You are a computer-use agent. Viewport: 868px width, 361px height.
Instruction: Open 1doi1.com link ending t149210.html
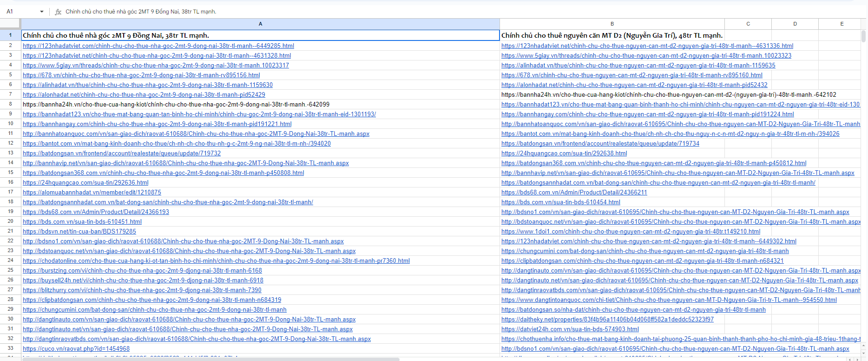pos(631,231)
